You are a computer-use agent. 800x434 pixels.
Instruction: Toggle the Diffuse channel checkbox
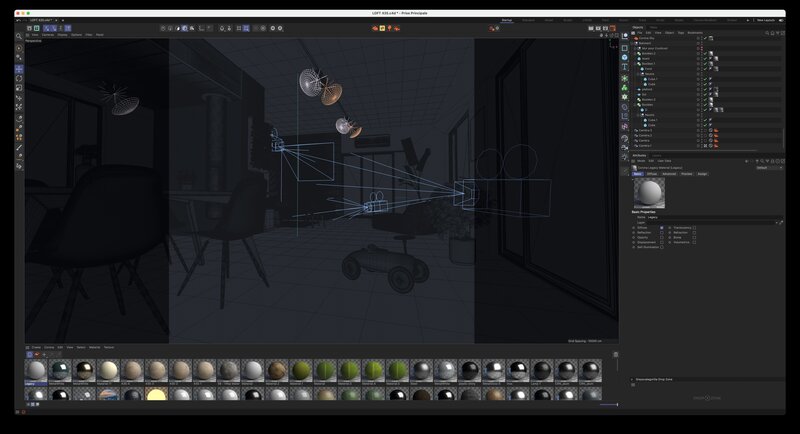661,227
